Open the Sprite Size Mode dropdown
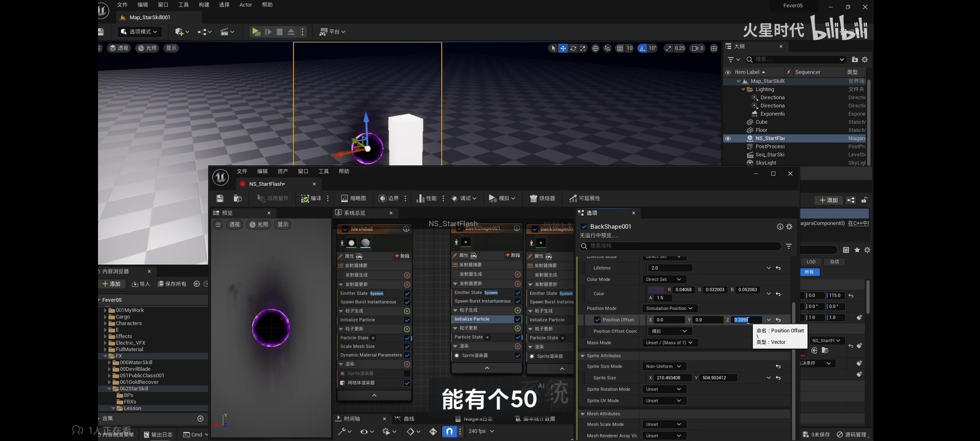This screenshot has width=980, height=441. pos(664,366)
